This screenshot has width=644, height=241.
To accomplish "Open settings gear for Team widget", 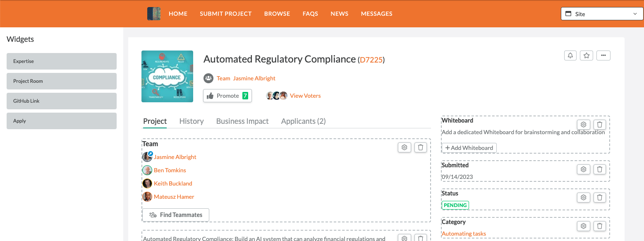I will (x=405, y=147).
